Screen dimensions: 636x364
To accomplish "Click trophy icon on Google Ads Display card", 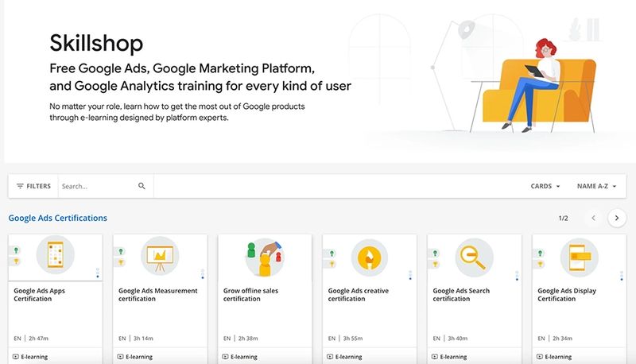I will [x=541, y=265].
